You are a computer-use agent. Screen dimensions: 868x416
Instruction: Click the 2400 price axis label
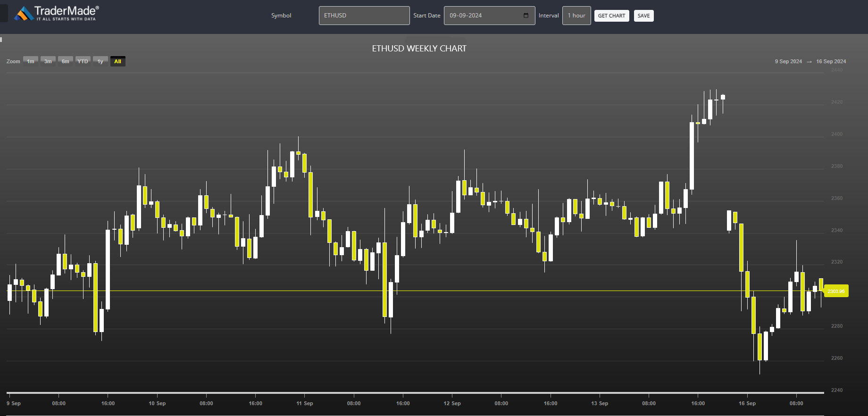coord(837,134)
